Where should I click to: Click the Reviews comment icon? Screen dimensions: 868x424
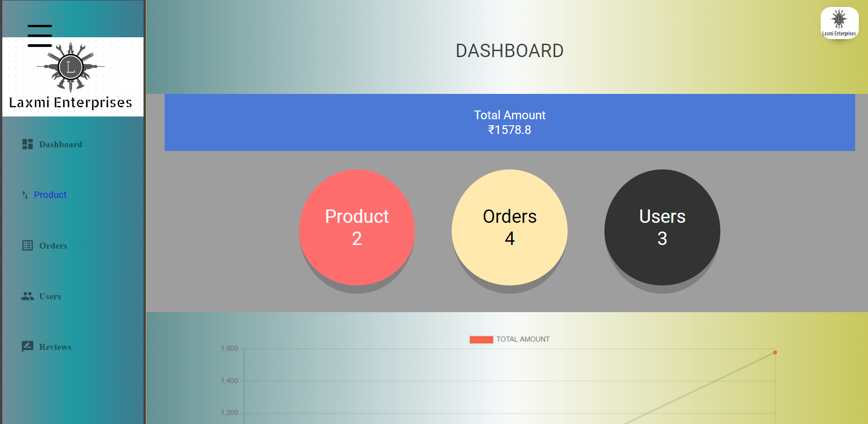click(28, 347)
